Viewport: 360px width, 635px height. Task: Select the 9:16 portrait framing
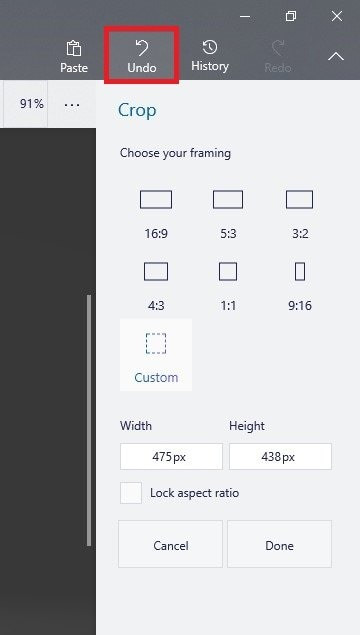pos(300,286)
